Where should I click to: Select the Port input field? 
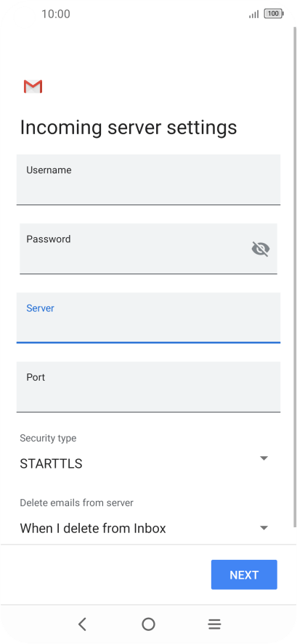coord(148,387)
